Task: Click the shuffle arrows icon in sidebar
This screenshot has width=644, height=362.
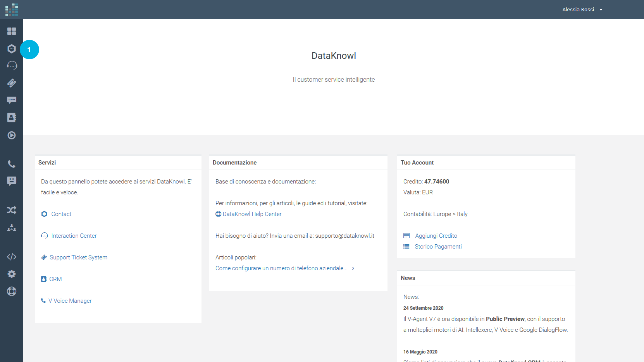Action: tap(12, 210)
